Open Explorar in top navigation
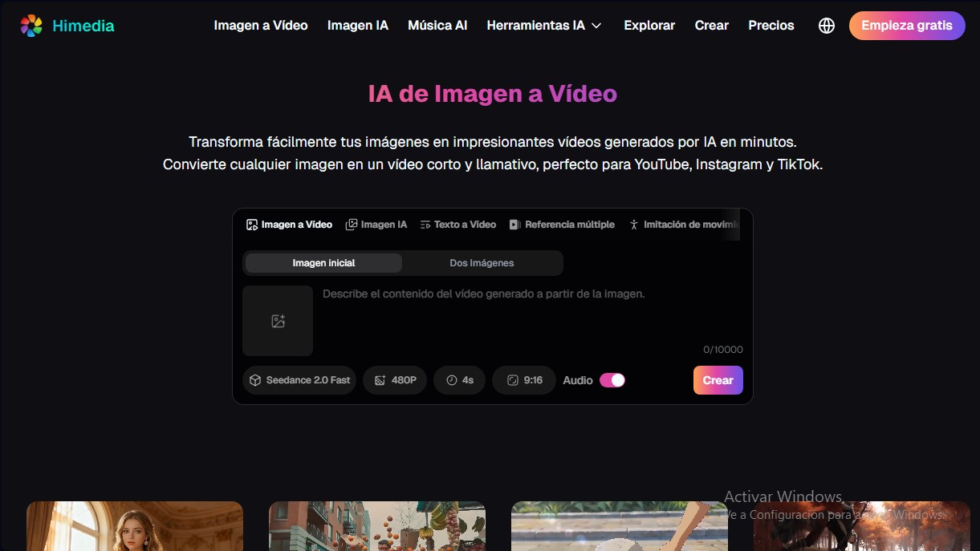Viewport: 980px width, 551px height. (x=649, y=26)
